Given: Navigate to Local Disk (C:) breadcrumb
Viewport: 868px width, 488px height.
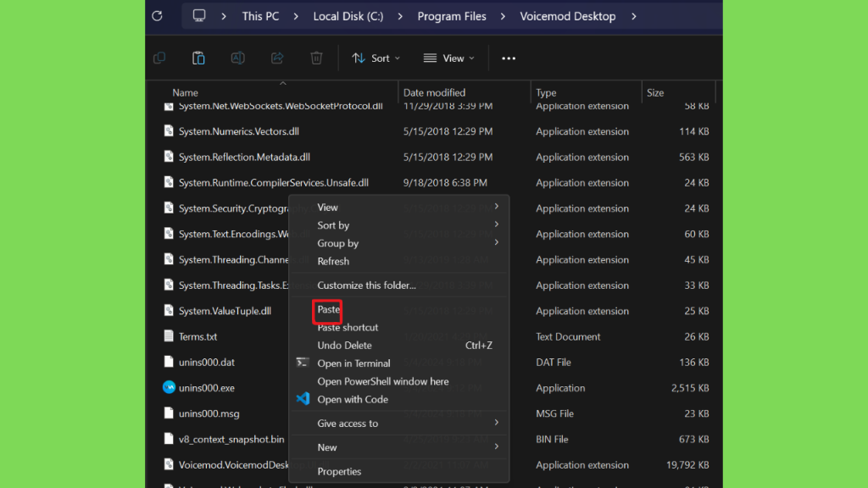Looking at the screenshot, I should coord(348,17).
